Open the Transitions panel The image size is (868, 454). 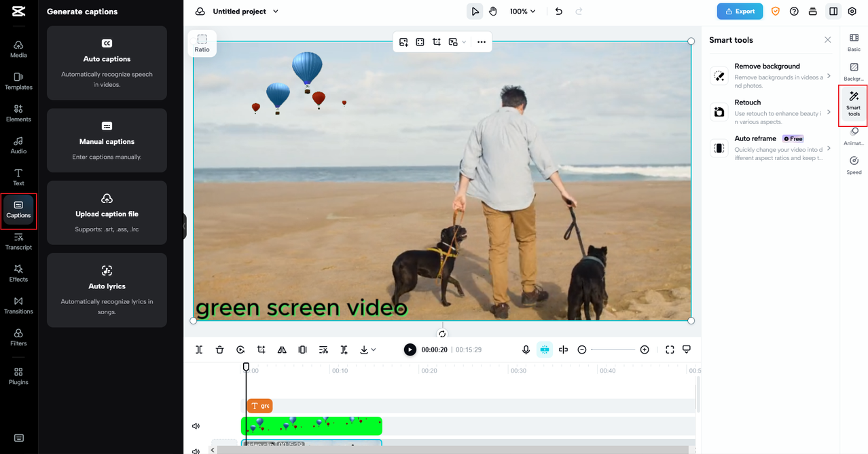(x=18, y=305)
